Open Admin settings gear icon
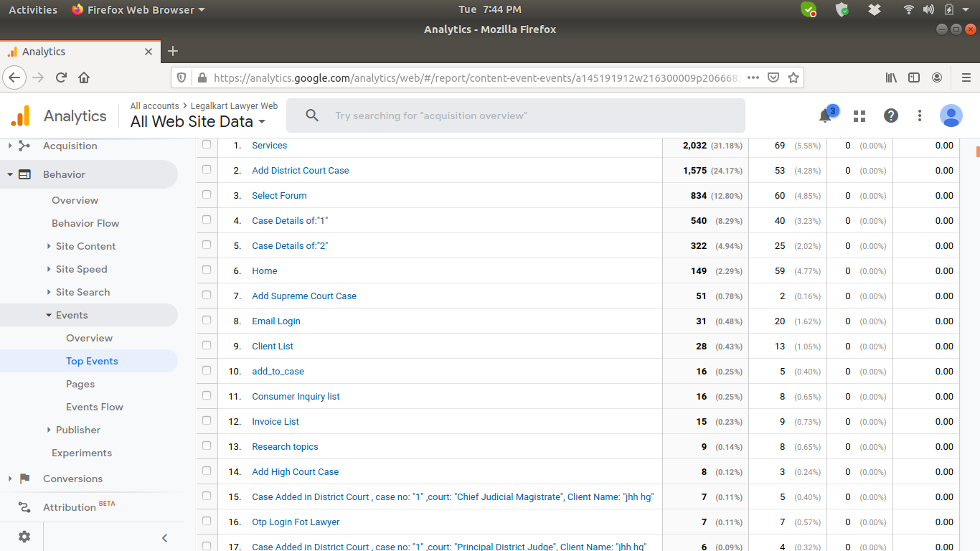Image resolution: width=980 pixels, height=551 pixels. tap(24, 537)
